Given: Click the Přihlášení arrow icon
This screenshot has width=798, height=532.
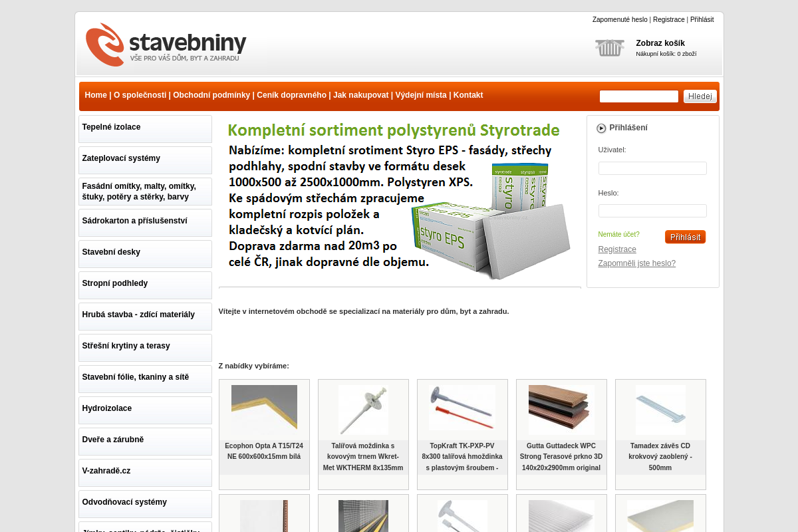Looking at the screenshot, I should pyautogui.click(x=601, y=128).
